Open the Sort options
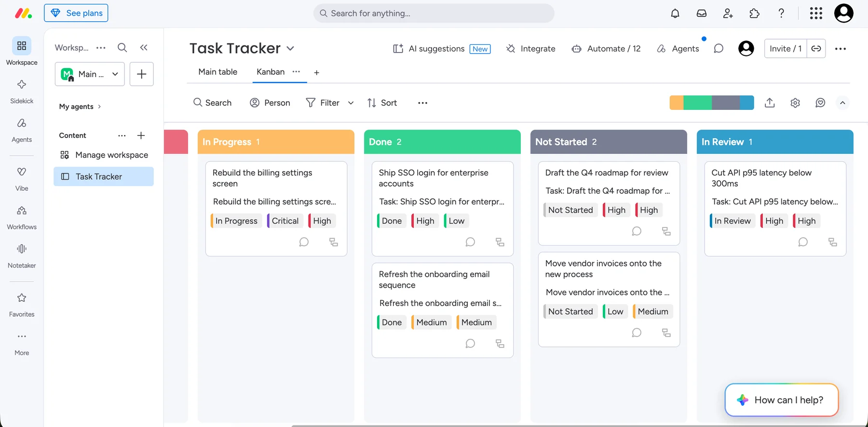Image resolution: width=868 pixels, height=427 pixels. tap(382, 103)
